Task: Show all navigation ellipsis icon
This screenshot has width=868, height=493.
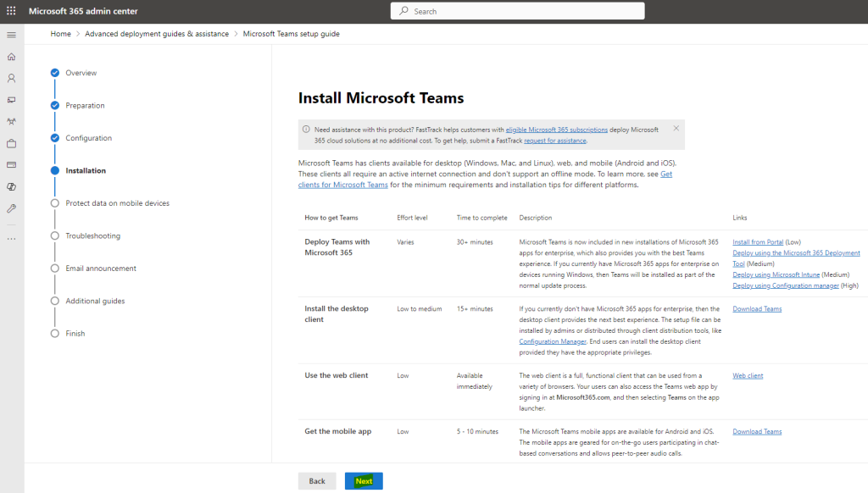Action: (12, 239)
